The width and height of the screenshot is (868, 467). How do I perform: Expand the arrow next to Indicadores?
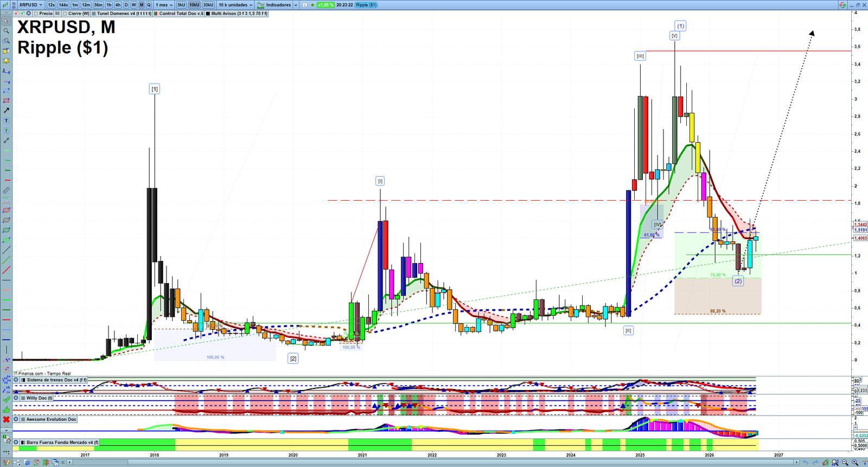tap(296, 5)
